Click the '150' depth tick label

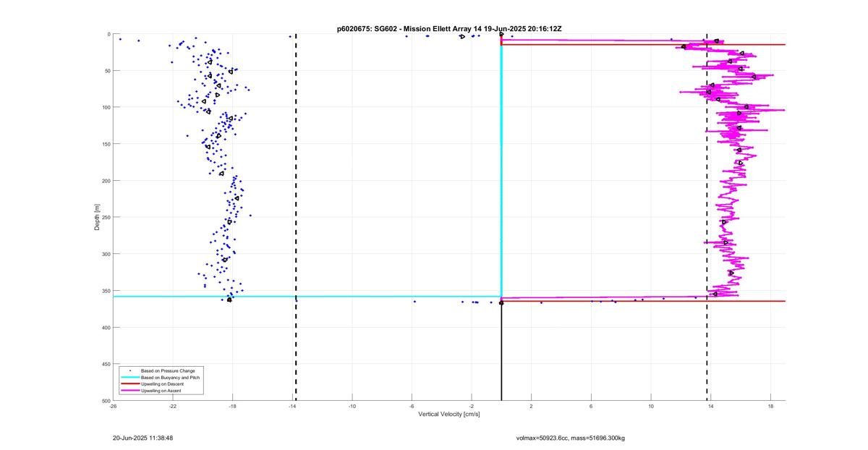(106, 144)
